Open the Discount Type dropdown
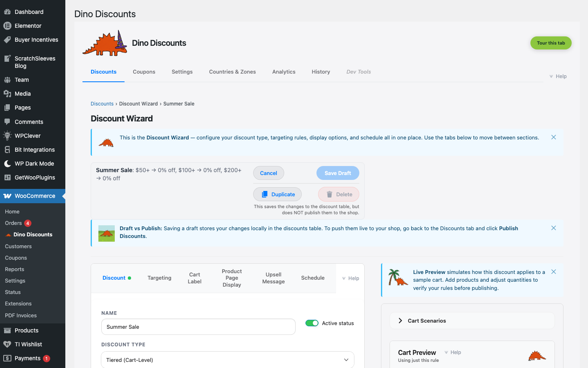This screenshot has height=368, width=588. (x=227, y=360)
